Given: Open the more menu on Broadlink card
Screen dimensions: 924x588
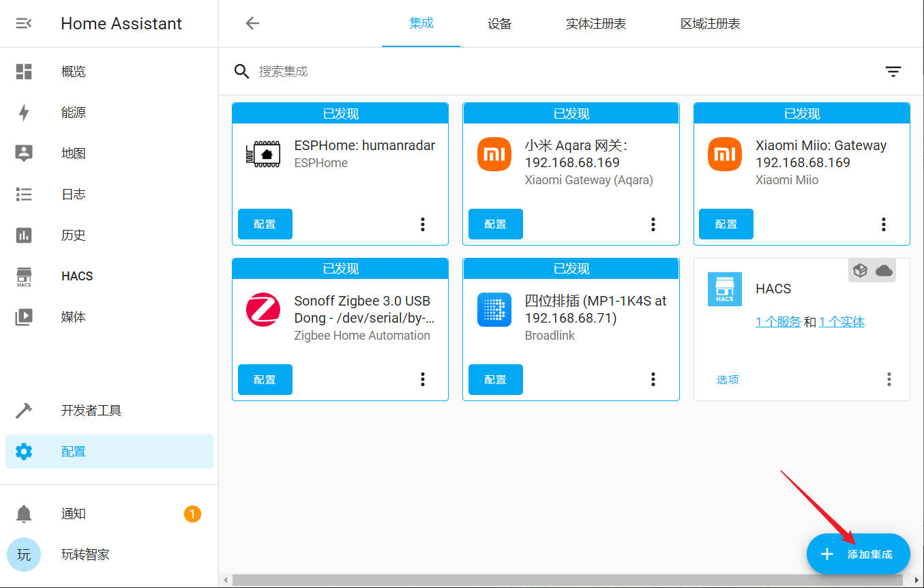Looking at the screenshot, I should click(653, 379).
